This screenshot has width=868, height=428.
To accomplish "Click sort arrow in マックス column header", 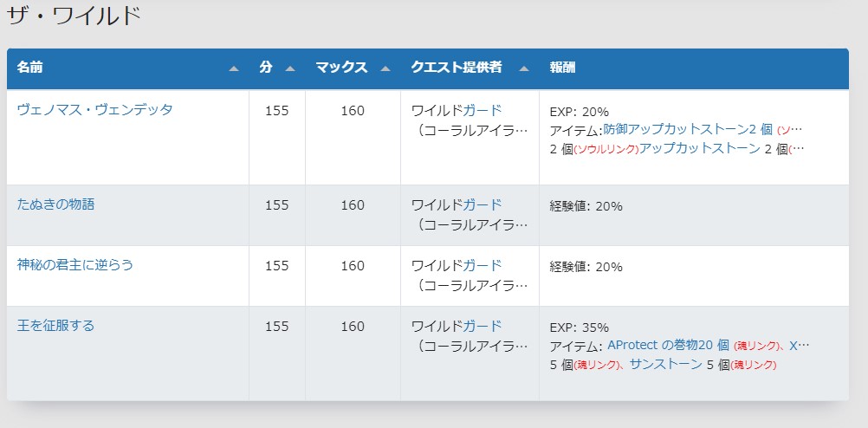I will [385, 68].
